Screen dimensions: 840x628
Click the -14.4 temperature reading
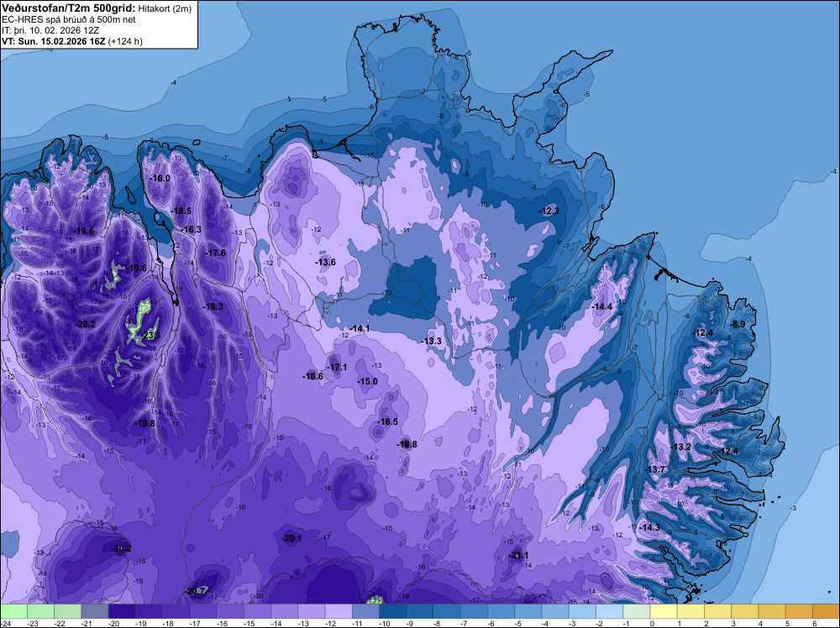[x=602, y=306]
